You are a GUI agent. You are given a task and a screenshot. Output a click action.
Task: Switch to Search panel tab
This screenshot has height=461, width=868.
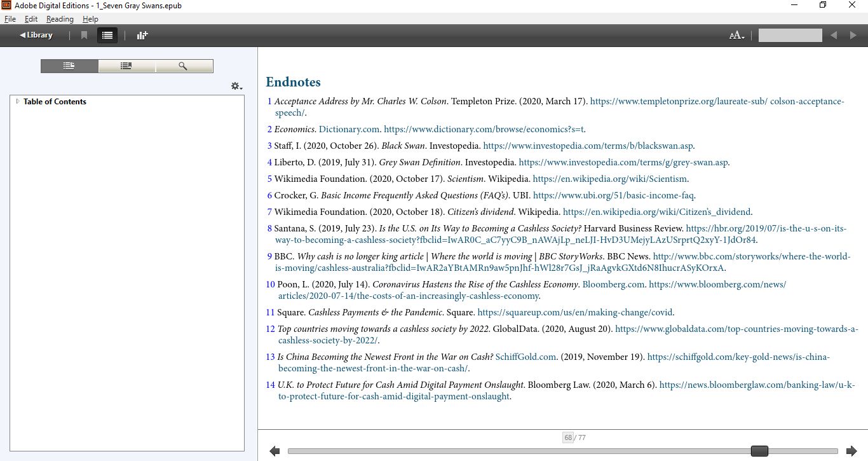point(184,66)
